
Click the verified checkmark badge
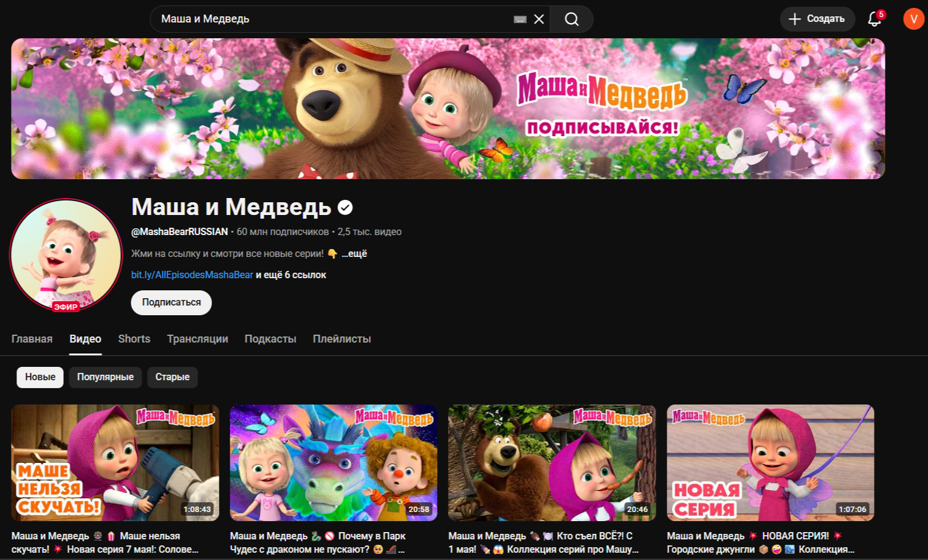(x=345, y=208)
